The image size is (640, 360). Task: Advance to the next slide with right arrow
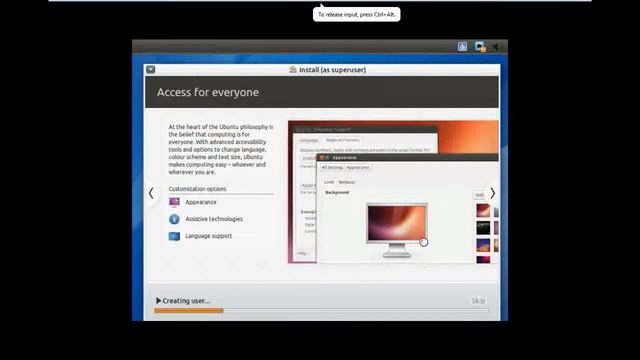tap(493, 193)
